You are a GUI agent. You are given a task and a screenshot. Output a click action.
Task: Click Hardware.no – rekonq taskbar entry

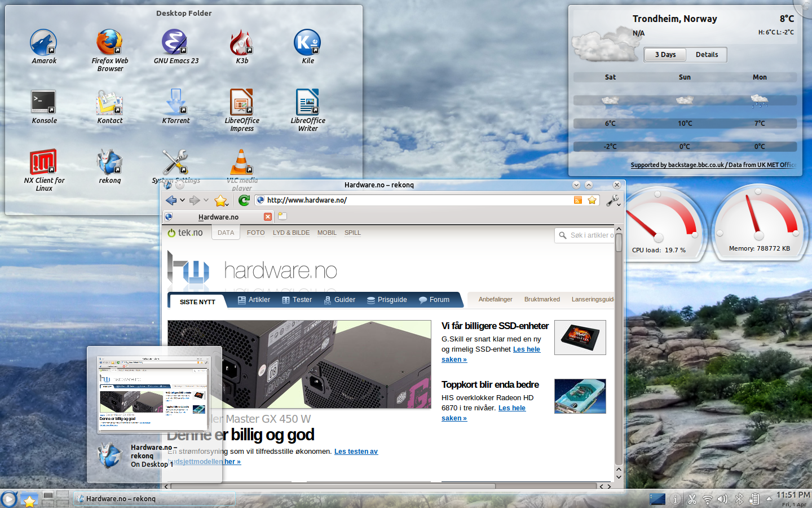154,499
